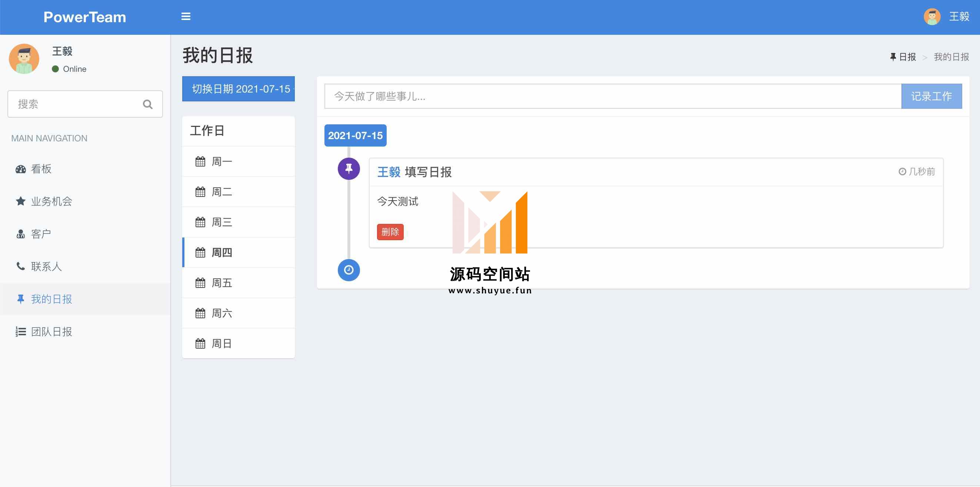Open the 王毅 link in the report entry

[389, 172]
